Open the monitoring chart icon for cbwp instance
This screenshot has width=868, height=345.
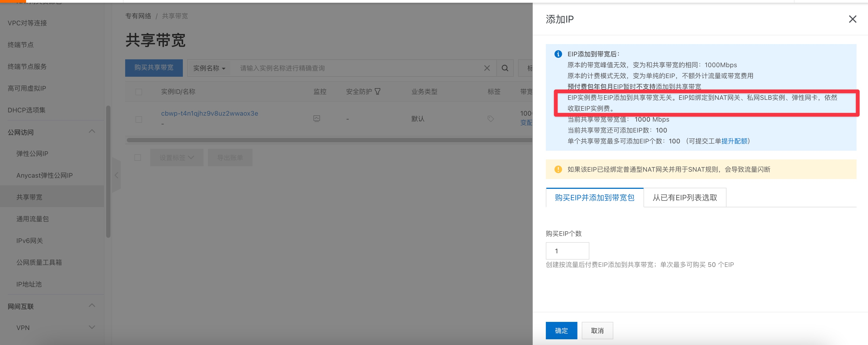(x=316, y=118)
